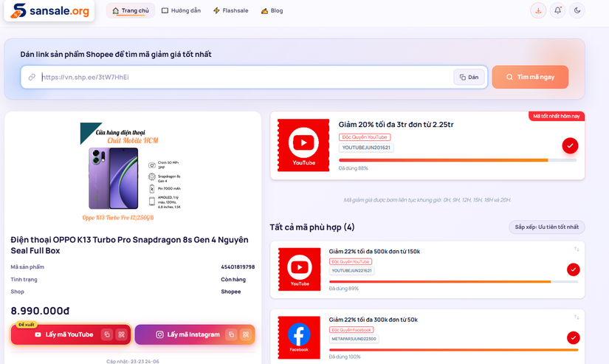Viewport: 609px width, 364px height.
Task: Open Sắp xếp: Ưu tiên tốt nhất dropdown
Action: coord(547,227)
